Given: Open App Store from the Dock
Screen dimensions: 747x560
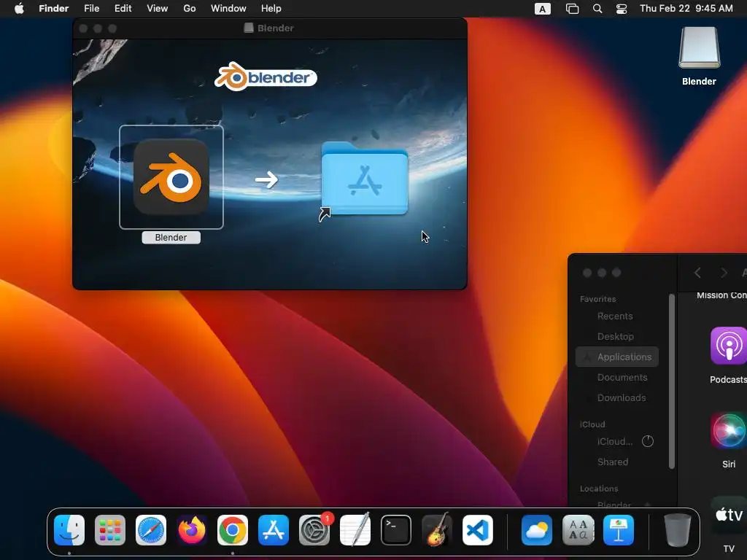Looking at the screenshot, I should 274,530.
